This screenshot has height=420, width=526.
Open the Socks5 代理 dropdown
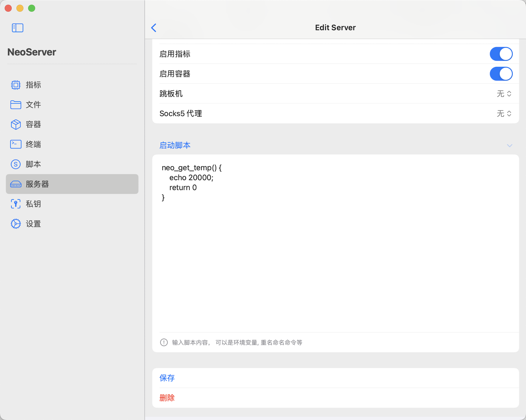tap(504, 114)
